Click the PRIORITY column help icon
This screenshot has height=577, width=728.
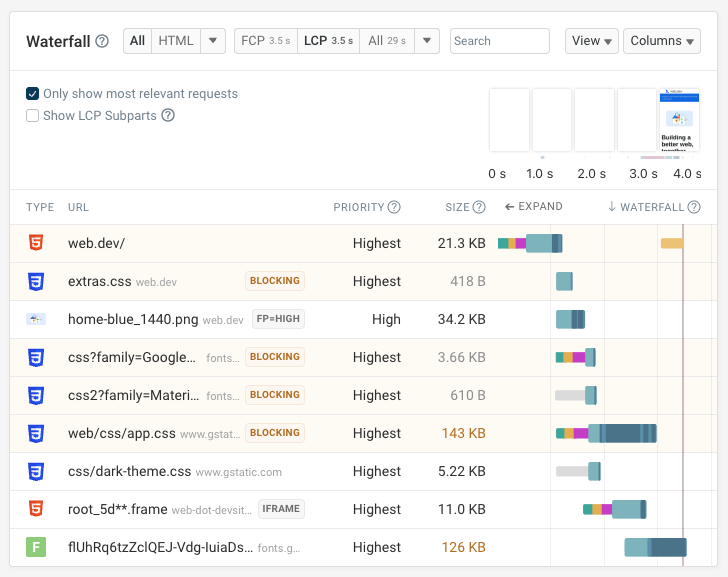coord(394,207)
